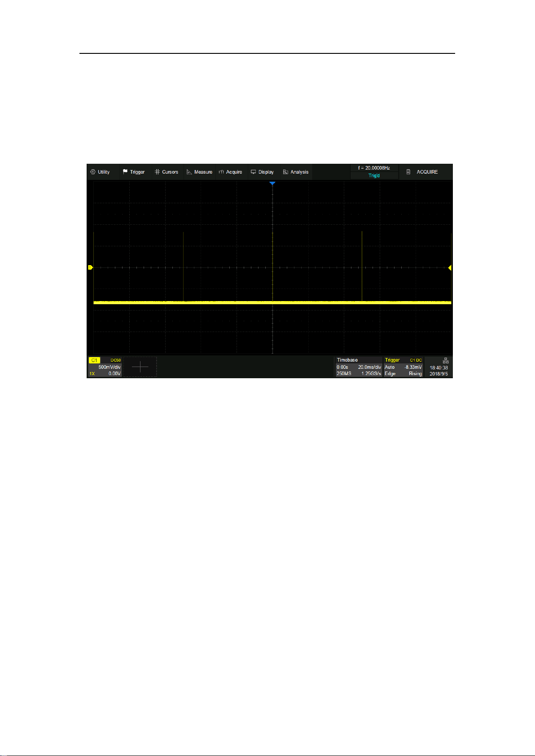This screenshot has width=535, height=756.
Task: Open the Analysis menu
Action: [296, 172]
